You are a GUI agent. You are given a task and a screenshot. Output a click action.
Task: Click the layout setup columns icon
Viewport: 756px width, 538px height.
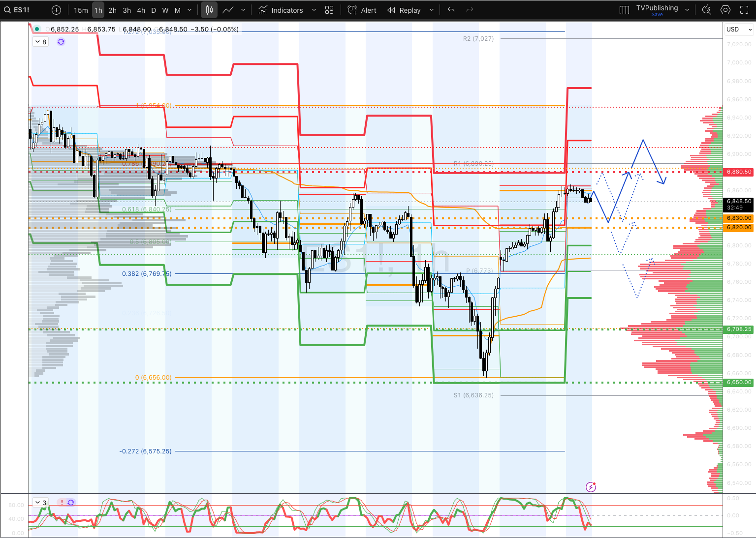click(x=624, y=10)
